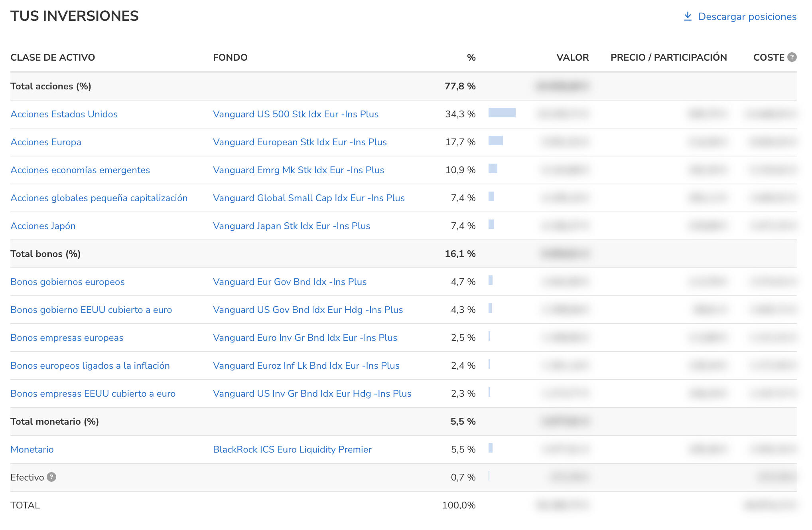The height and width of the screenshot is (530, 812).
Task: Click the 100,0% total percentage value
Action: 459,505
